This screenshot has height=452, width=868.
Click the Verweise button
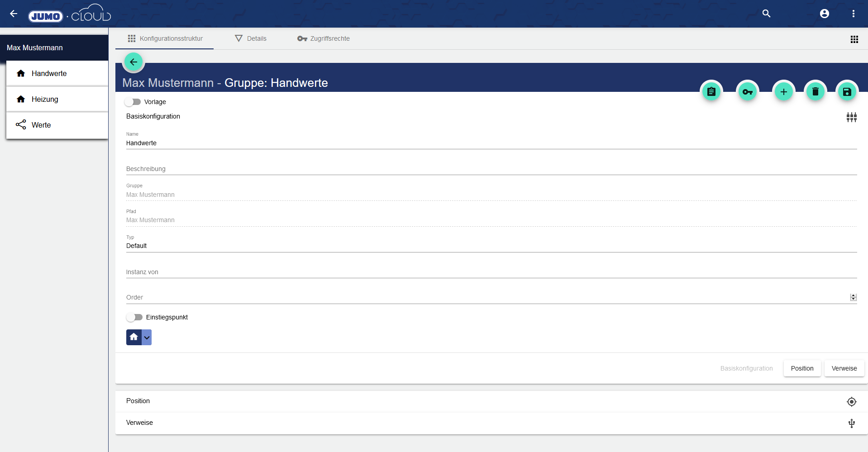[x=844, y=368]
